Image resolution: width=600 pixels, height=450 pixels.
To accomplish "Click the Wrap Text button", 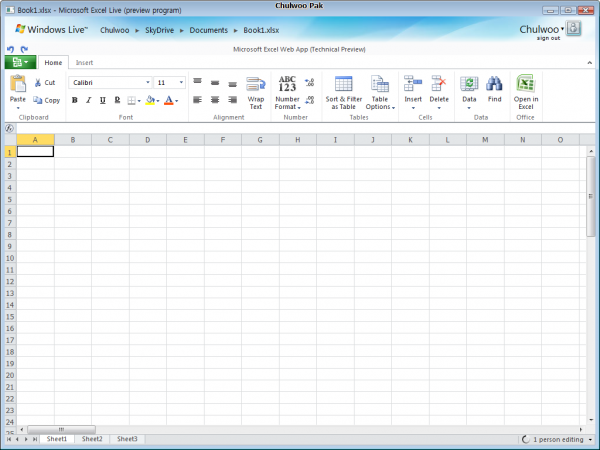I will (256, 93).
